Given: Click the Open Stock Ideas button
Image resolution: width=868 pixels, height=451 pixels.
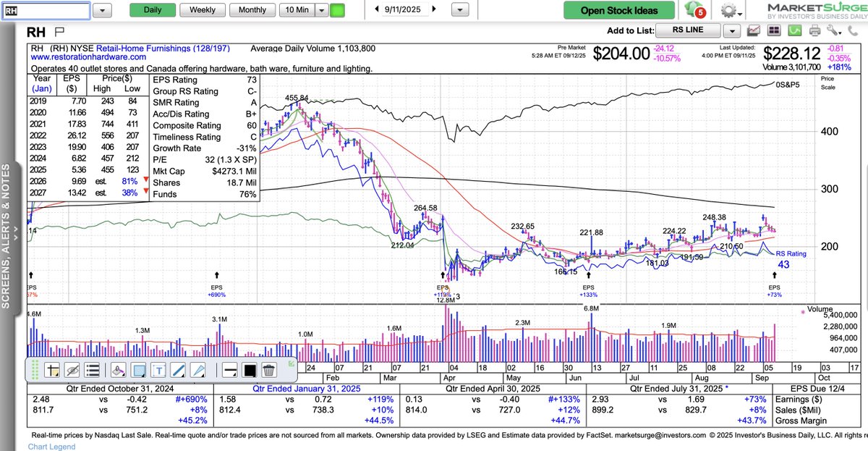Looking at the screenshot, I should pyautogui.click(x=619, y=10).
